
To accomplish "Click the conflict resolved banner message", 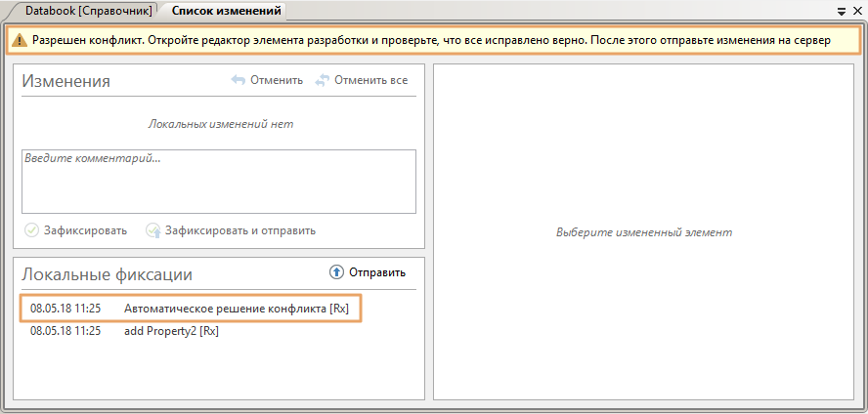I will point(430,41).
